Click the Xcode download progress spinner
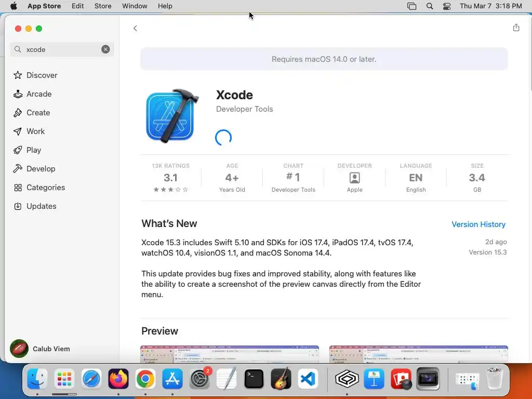The image size is (532, 399). tap(223, 137)
